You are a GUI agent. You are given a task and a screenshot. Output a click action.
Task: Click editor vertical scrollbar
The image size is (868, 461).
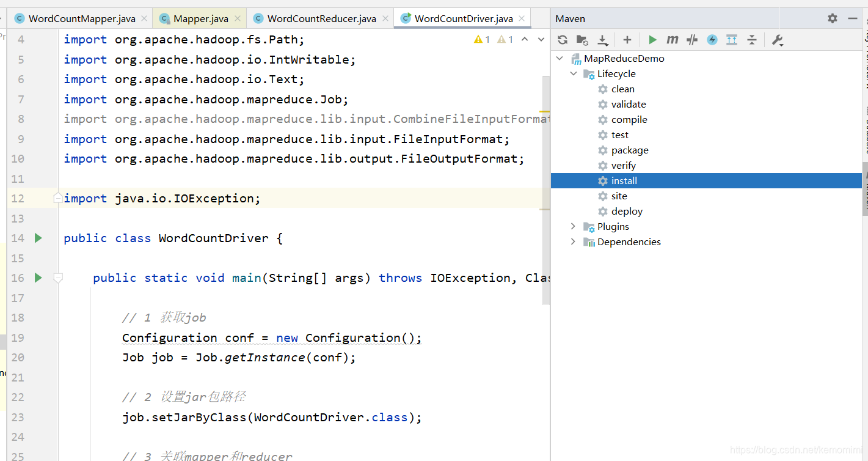pos(546,190)
